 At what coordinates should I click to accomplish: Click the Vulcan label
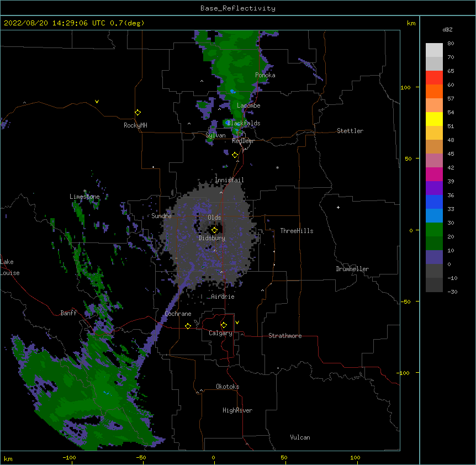point(300,437)
